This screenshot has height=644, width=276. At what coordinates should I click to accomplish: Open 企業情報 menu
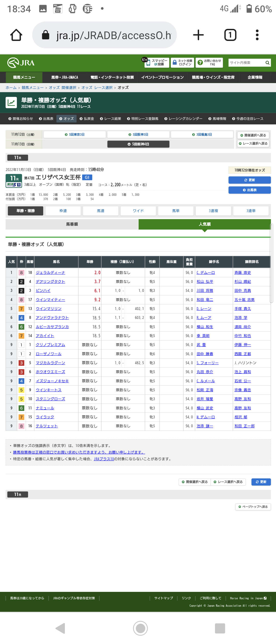255,77
